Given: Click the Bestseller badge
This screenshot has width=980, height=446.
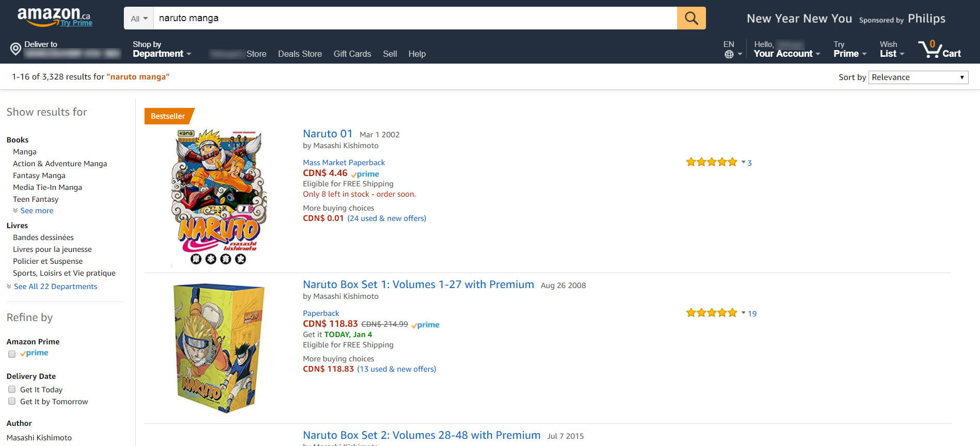Looking at the screenshot, I should click(168, 116).
